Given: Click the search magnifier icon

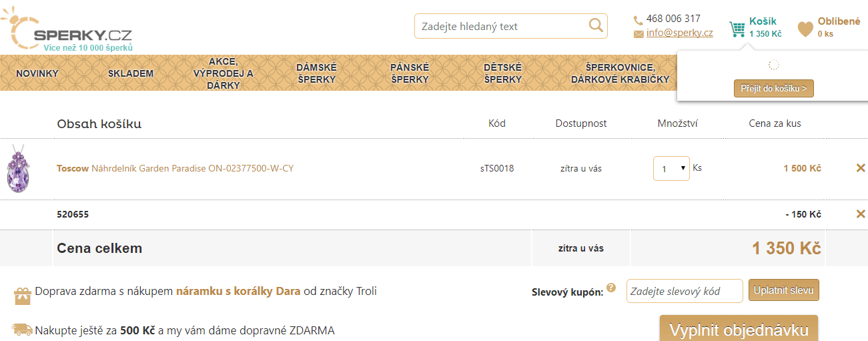Looking at the screenshot, I should click(x=595, y=26).
